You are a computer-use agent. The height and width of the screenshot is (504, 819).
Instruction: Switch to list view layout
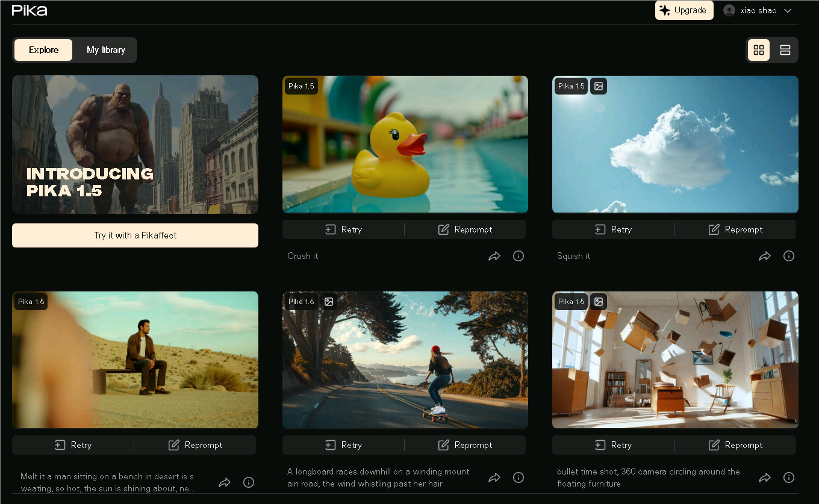pyautogui.click(x=785, y=50)
